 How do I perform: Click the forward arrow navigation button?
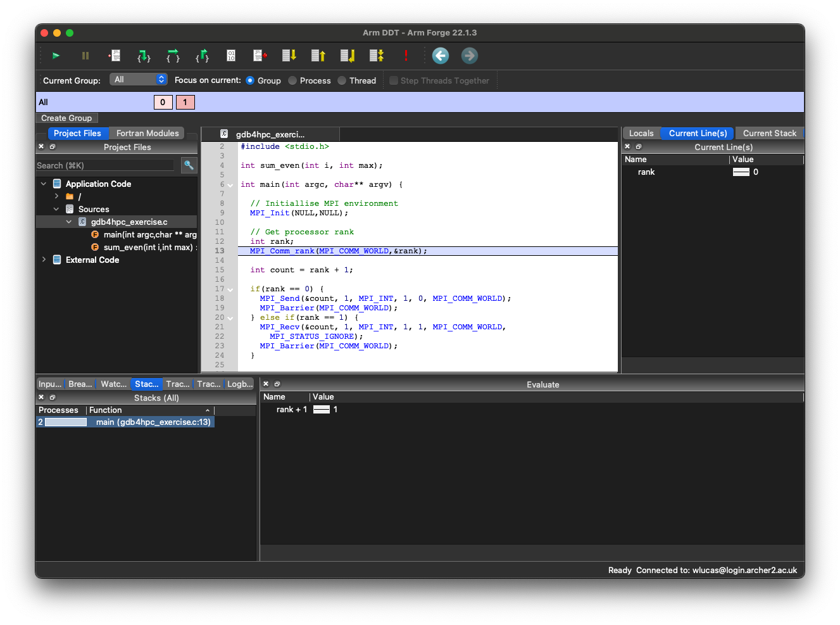click(x=470, y=56)
